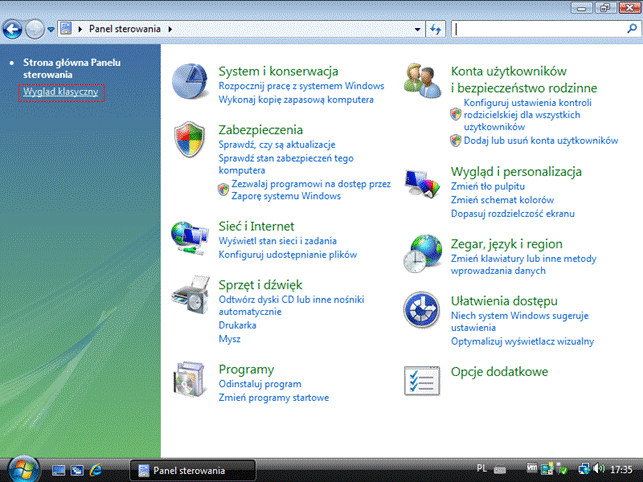This screenshot has height=482, width=643.
Task: Open Konta użytkowników i bezpieczeństwo rodzinne
Action: [x=524, y=80]
